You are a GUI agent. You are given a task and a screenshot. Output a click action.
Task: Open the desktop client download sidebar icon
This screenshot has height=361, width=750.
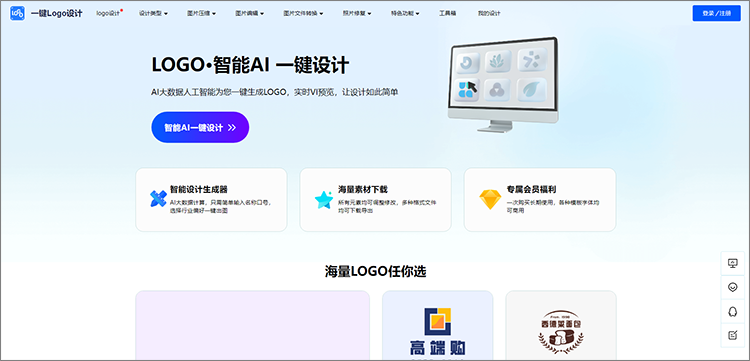coord(732,263)
